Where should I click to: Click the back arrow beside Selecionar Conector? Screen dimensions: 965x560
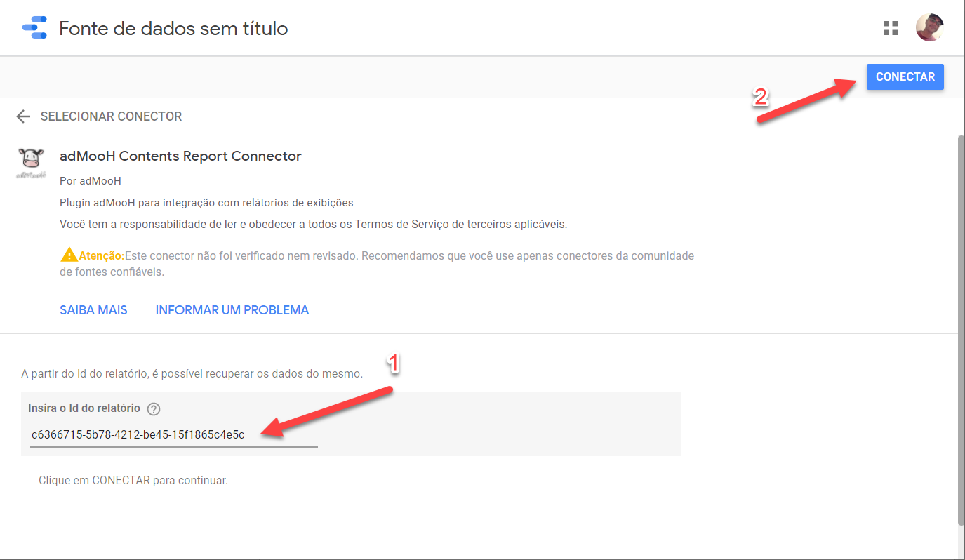coord(24,116)
